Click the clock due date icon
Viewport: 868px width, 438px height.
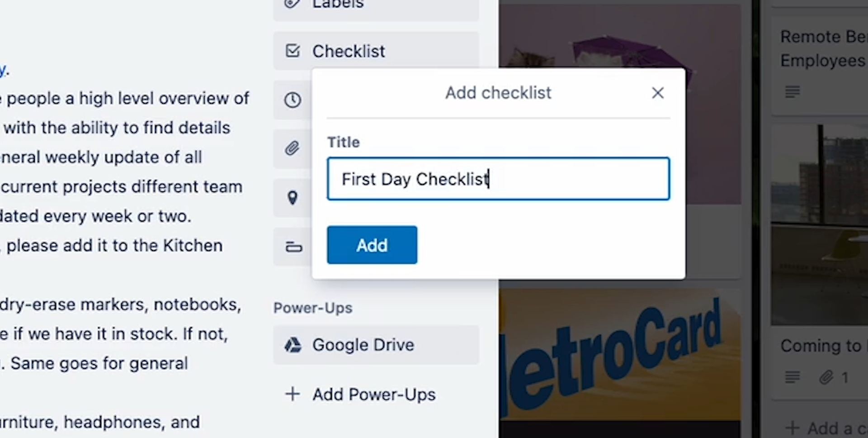[x=292, y=100]
